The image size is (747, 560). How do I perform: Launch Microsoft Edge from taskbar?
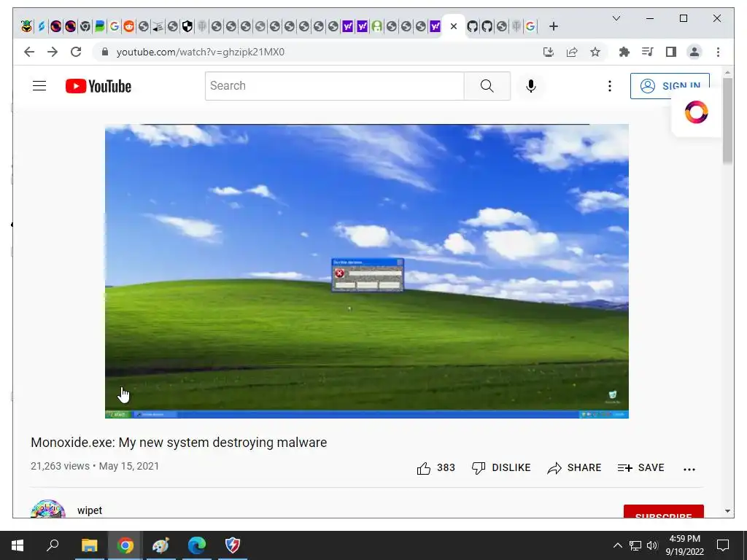[197, 545]
